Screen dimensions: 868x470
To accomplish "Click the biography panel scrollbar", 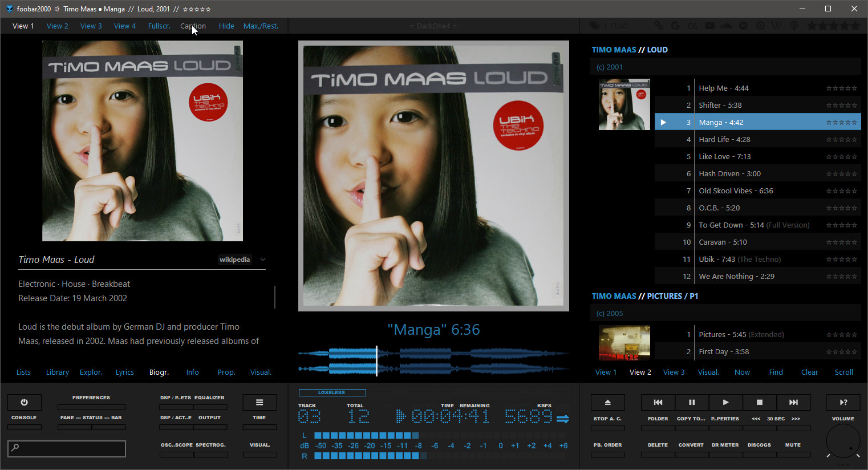I will 275,297.
